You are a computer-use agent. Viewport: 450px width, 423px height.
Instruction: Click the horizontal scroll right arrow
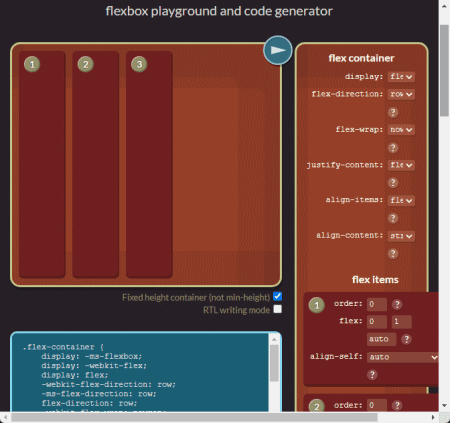(433, 417)
